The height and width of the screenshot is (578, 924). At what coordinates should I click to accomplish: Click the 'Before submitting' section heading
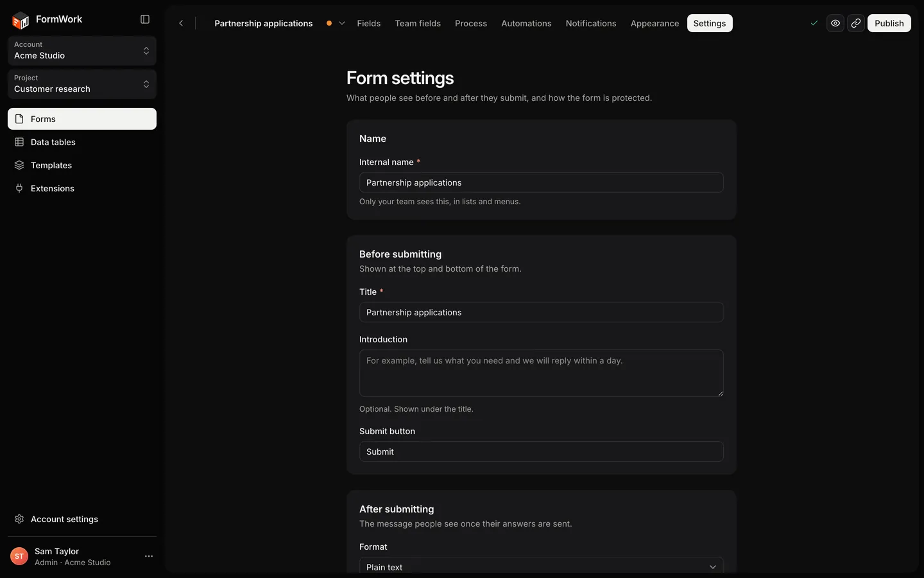point(400,254)
